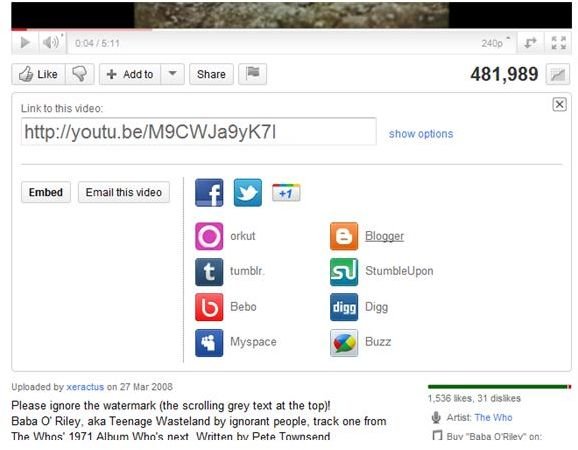Toggle the player size expand icon
The image size is (578, 450).
pos(530,43)
